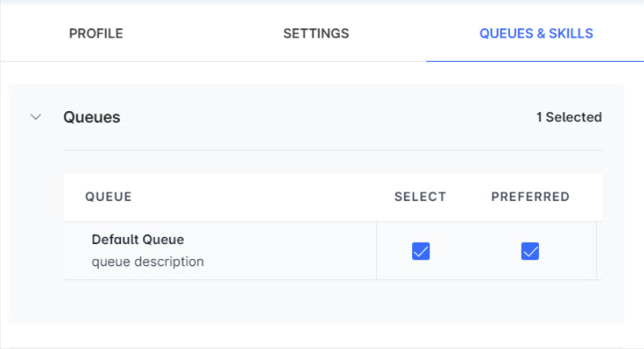Click the Queues section heading
This screenshot has width=644, height=349.
coord(92,117)
